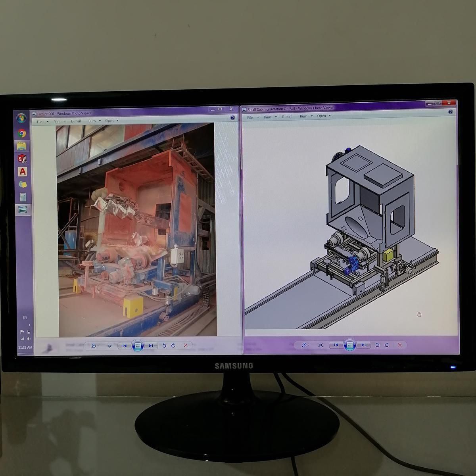Go to previous image in Small Cabin window

[x=336, y=345]
